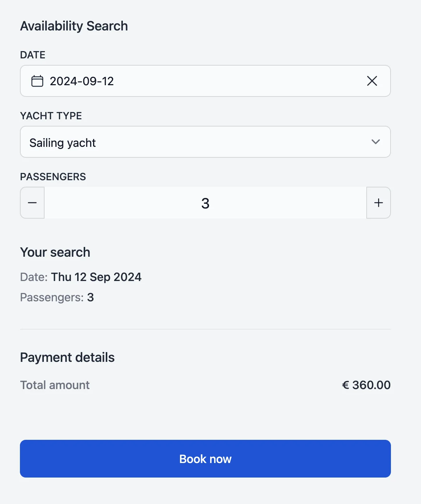421x504 pixels.
Task: Click the Passengers: 3 summary line
Action: coord(57,297)
